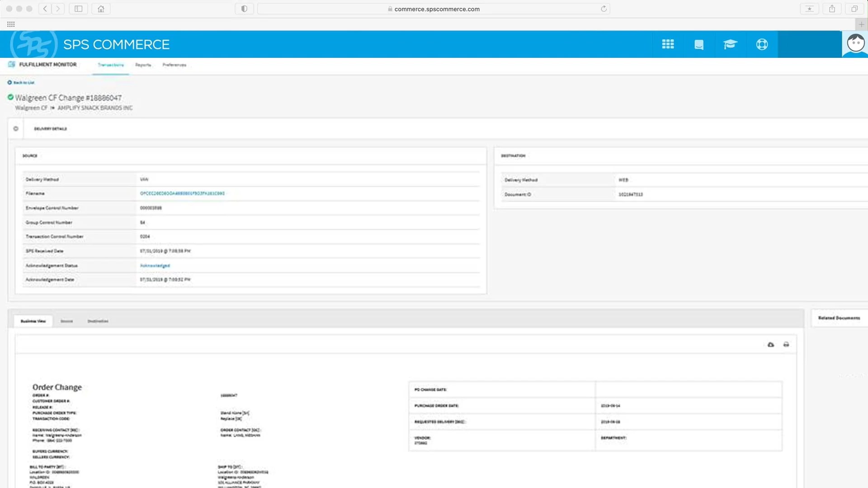This screenshot has height=488, width=868.
Task: Click the browser address bar
Action: 434,9
